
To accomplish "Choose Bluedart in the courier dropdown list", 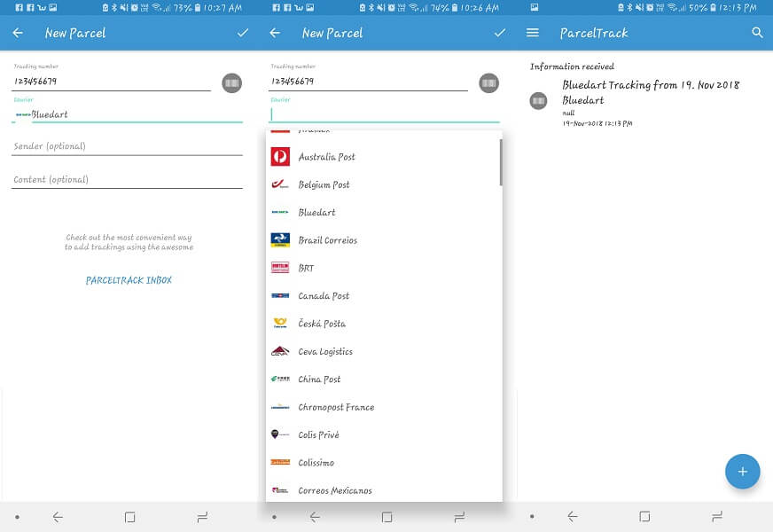I will (x=384, y=213).
